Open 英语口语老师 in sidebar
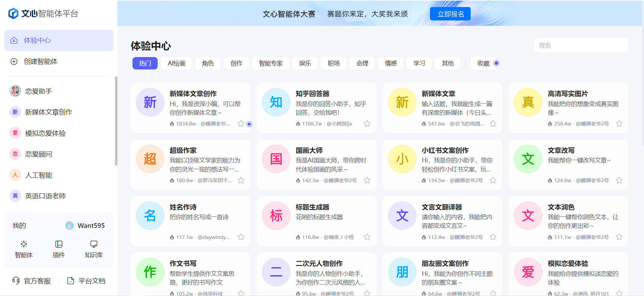644x296 pixels. 45,196
